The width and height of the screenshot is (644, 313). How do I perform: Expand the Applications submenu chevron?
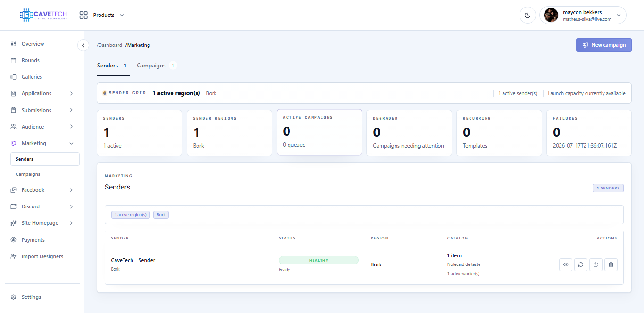coord(71,93)
